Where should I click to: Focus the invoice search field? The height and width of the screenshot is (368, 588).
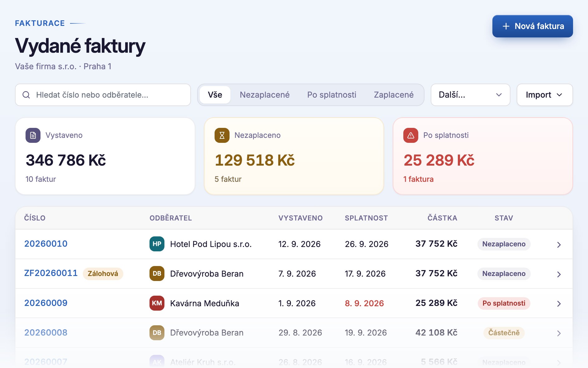click(103, 95)
